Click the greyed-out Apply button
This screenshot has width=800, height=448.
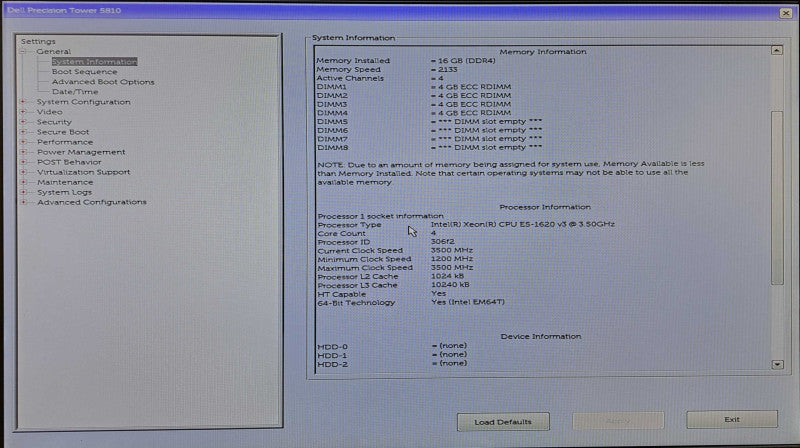[618, 421]
